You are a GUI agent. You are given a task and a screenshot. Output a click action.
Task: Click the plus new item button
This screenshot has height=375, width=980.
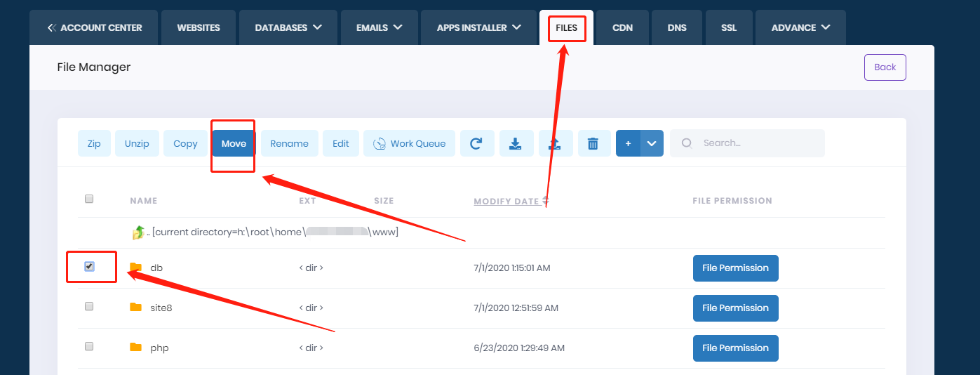coord(628,143)
